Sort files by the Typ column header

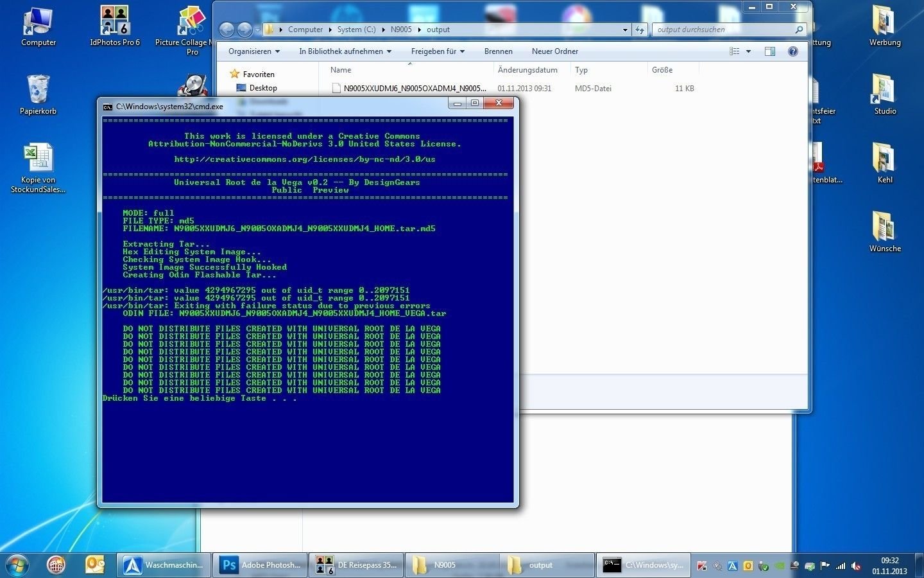click(x=609, y=70)
